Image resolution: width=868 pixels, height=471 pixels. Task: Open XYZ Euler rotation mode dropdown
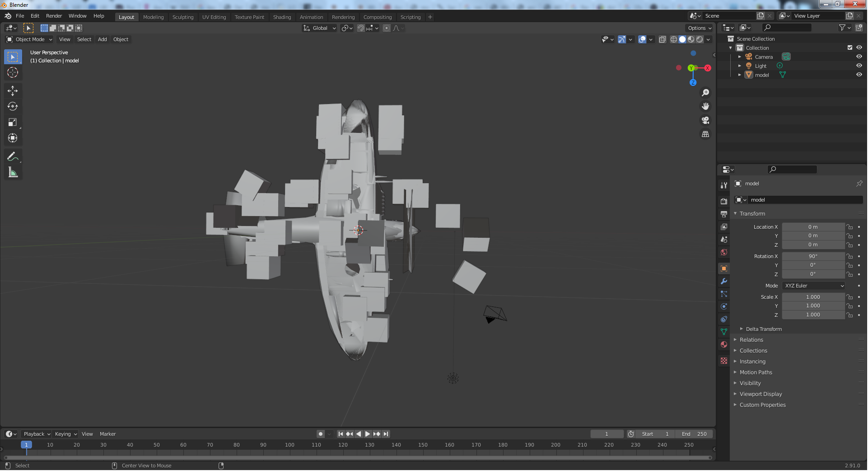(x=814, y=286)
